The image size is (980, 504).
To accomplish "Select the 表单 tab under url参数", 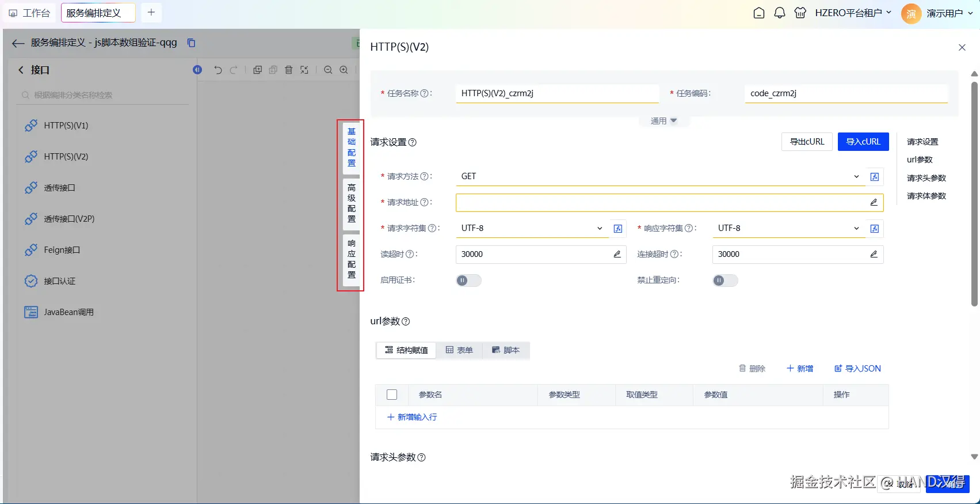I will [x=459, y=350].
